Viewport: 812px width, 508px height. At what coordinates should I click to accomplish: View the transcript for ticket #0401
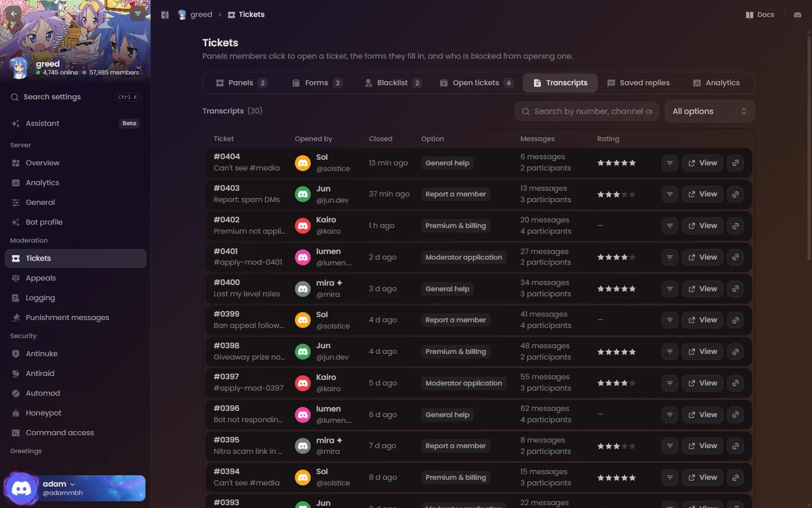point(702,257)
